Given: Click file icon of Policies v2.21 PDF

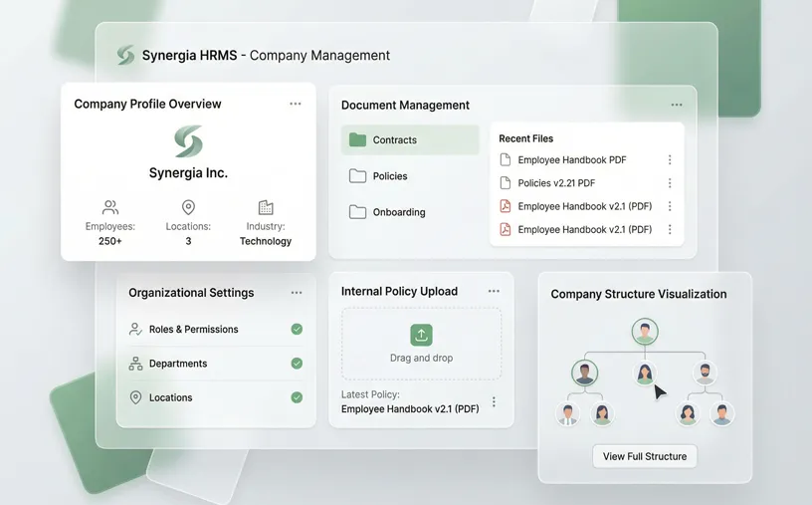Looking at the screenshot, I should click(505, 183).
